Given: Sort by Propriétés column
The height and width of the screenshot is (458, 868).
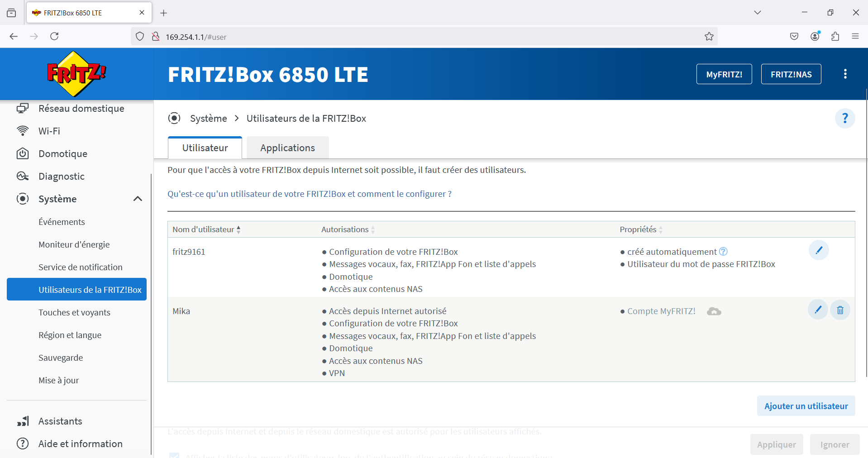Looking at the screenshot, I should pos(641,229).
